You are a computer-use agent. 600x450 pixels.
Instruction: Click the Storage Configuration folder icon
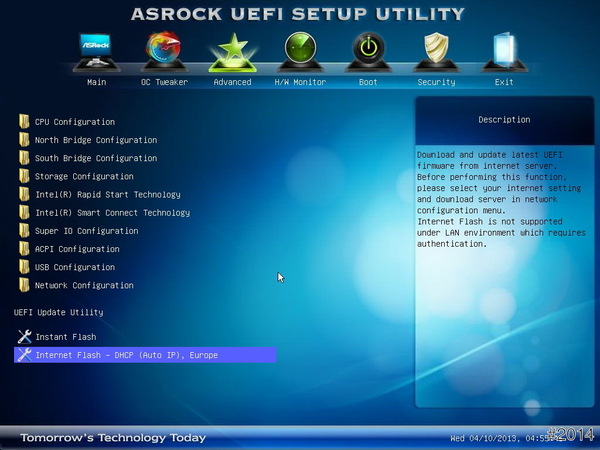pyautogui.click(x=24, y=176)
